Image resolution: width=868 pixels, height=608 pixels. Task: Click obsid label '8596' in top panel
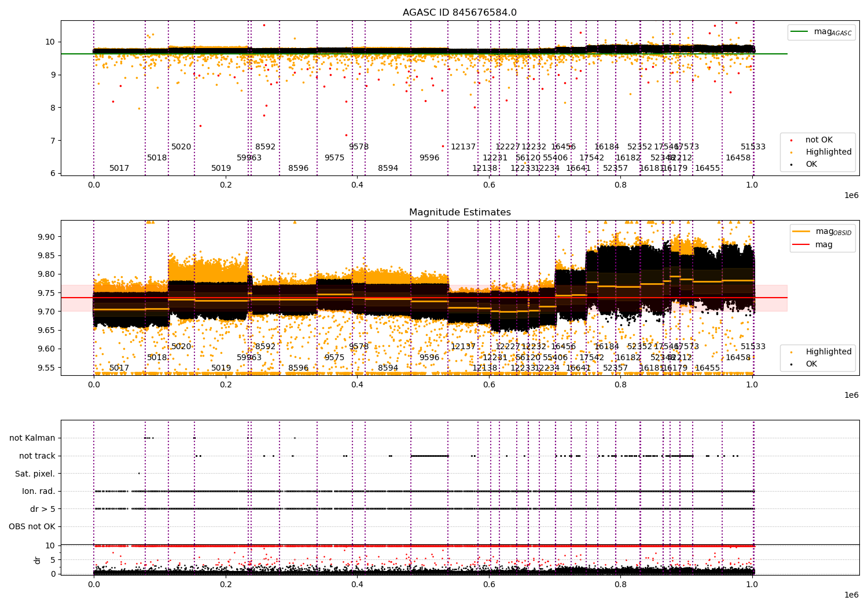(x=299, y=169)
